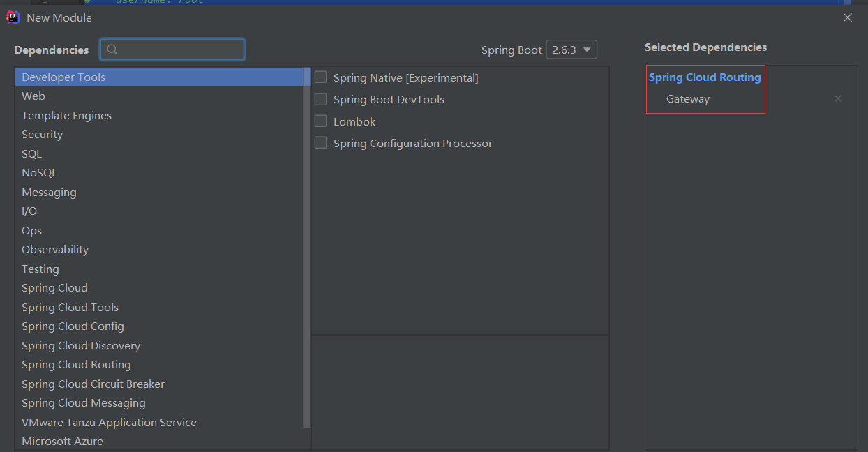
Task: Open the Spring Cloud Discovery category
Action: pyautogui.click(x=81, y=345)
